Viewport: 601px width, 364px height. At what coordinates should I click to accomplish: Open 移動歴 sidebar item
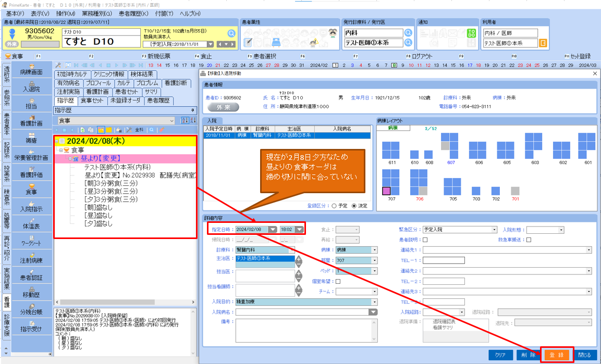click(x=31, y=293)
